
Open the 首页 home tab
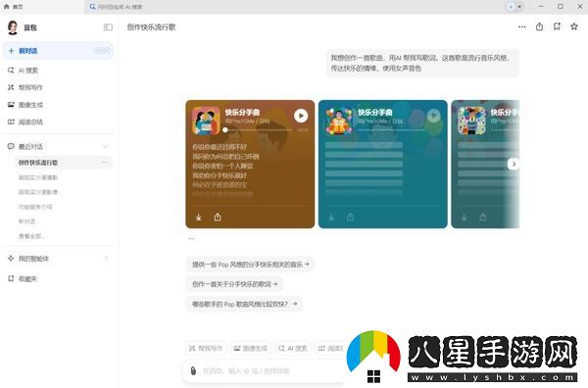pos(13,7)
